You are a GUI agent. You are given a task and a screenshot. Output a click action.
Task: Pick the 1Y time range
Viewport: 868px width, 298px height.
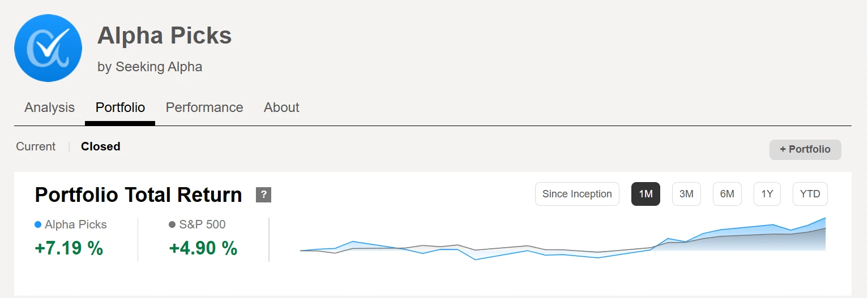point(767,194)
